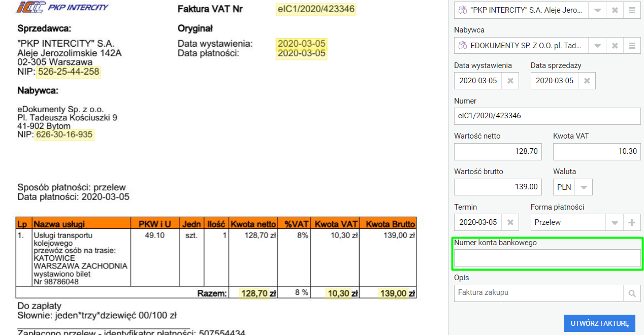
Task: Click the Kwota netto column header
Action: click(x=253, y=224)
